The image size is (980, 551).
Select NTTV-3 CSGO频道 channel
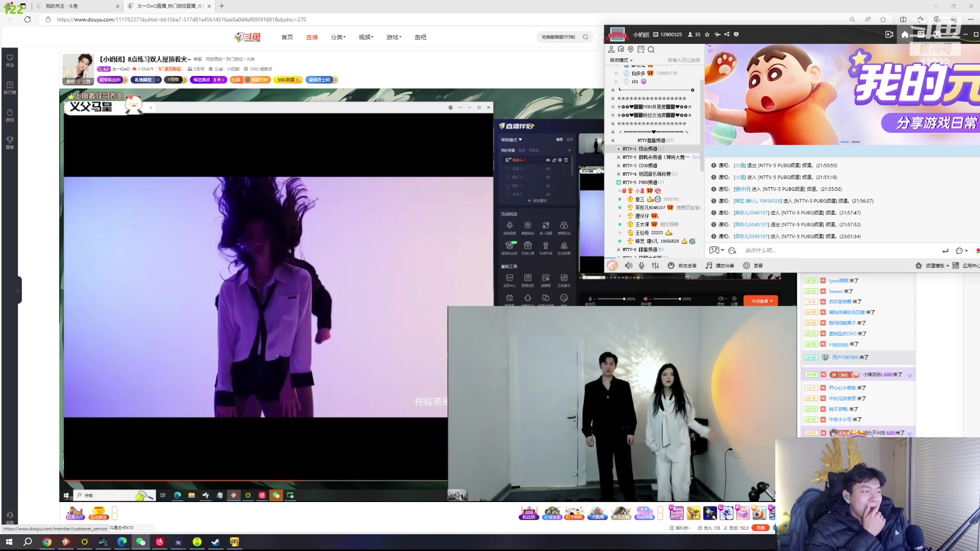637,166
